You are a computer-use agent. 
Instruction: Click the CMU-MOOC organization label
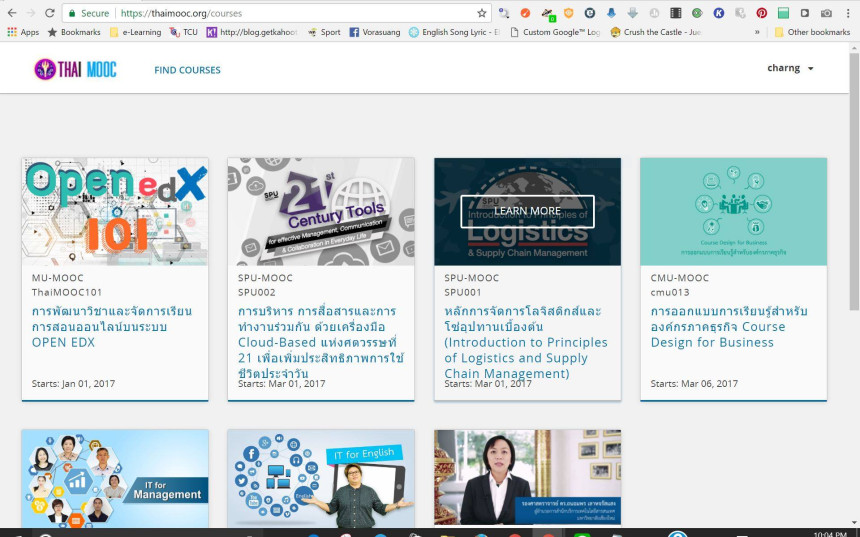tap(680, 278)
